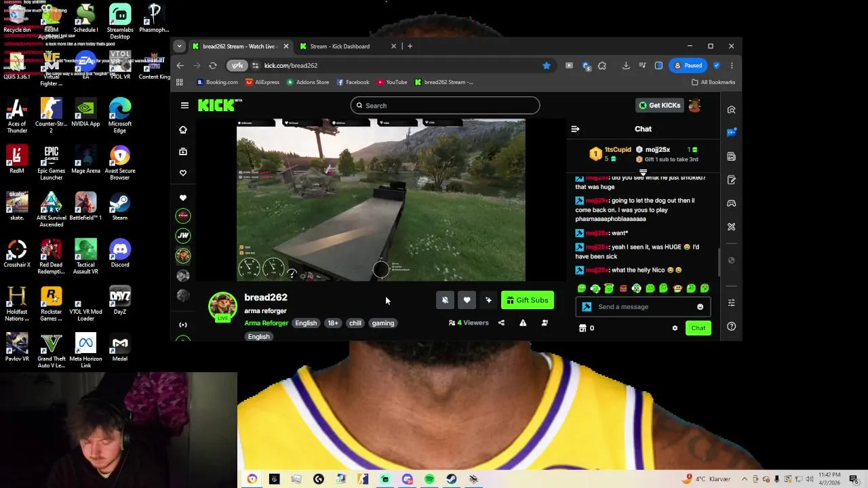
Task: Click the chill tag
Action: (x=355, y=323)
